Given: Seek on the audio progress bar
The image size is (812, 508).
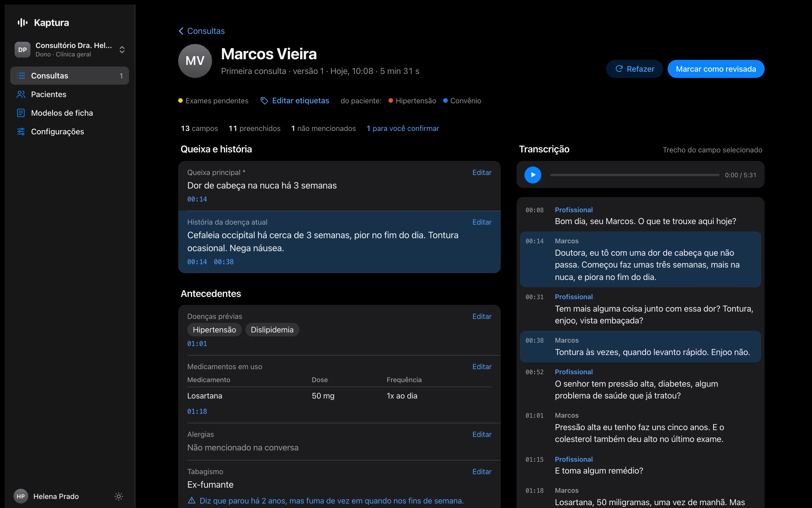Looking at the screenshot, I should 634,175.
